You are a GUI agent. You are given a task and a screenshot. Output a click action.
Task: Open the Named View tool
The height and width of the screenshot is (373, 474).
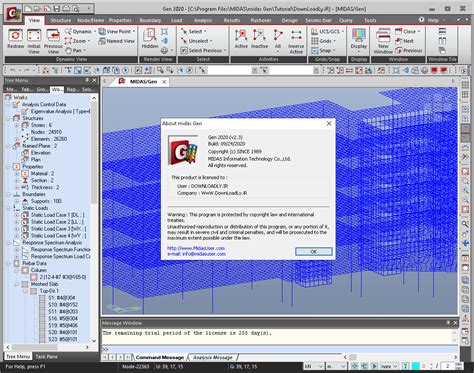point(117,41)
